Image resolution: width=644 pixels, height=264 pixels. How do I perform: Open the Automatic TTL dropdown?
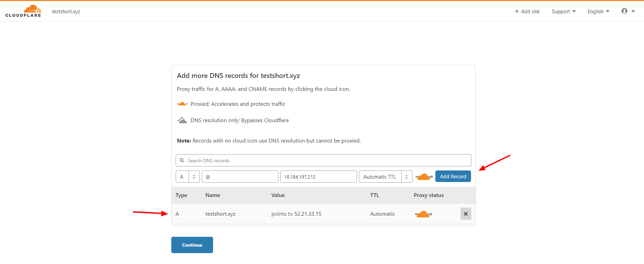click(x=385, y=177)
